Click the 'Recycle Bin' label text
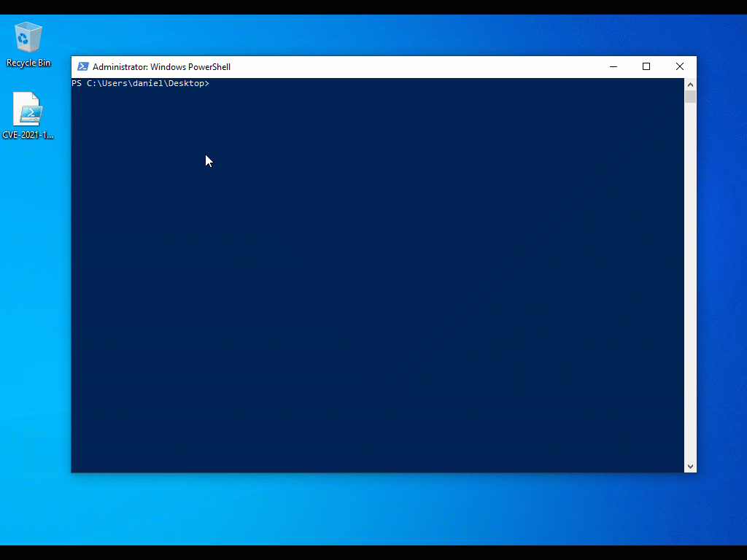 click(x=28, y=63)
